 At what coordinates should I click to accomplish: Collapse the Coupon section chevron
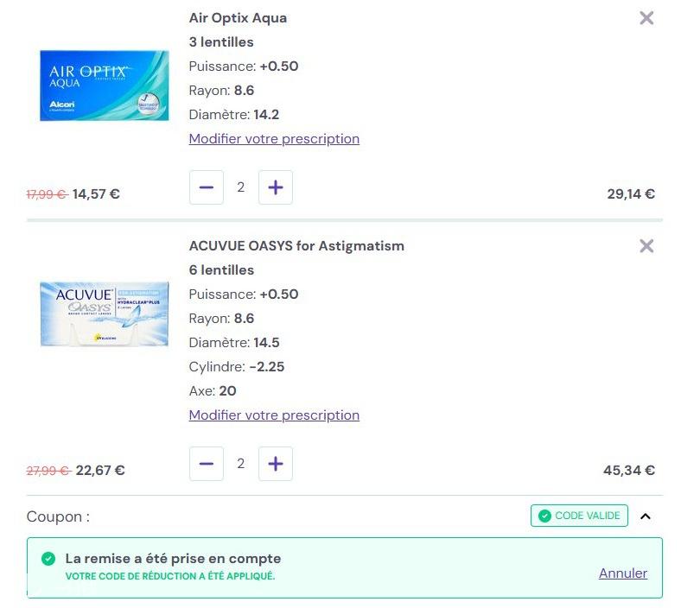click(645, 516)
